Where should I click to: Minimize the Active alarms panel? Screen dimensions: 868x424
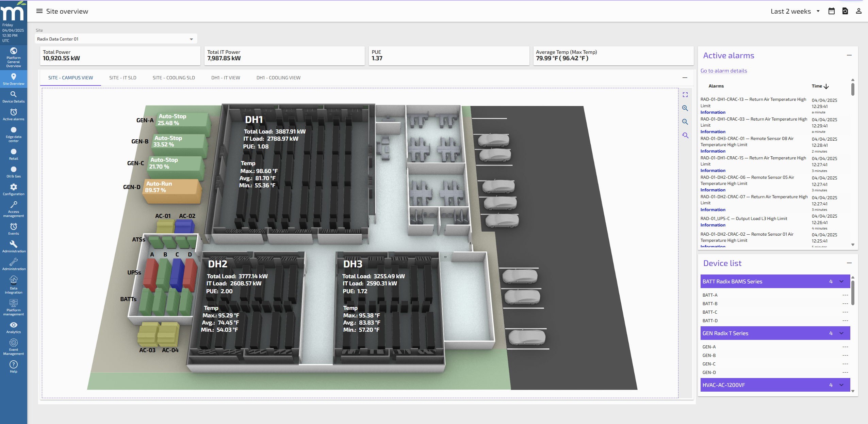[x=849, y=55]
